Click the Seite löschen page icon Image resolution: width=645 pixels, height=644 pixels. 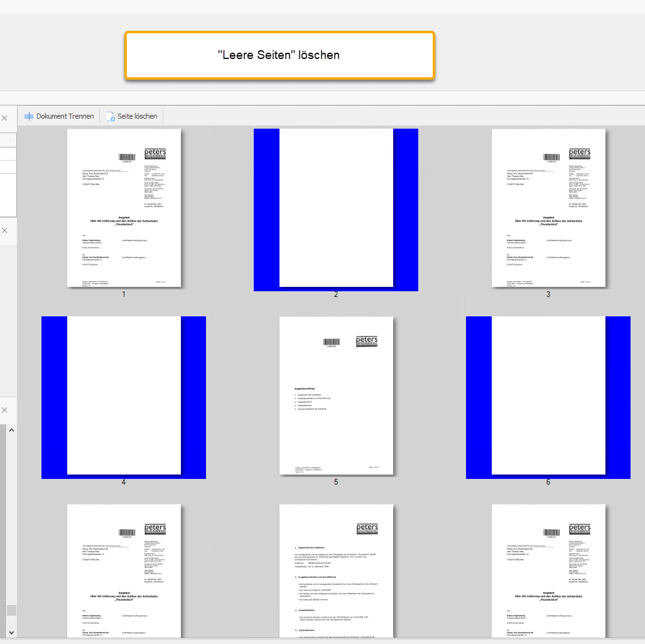pos(111,116)
